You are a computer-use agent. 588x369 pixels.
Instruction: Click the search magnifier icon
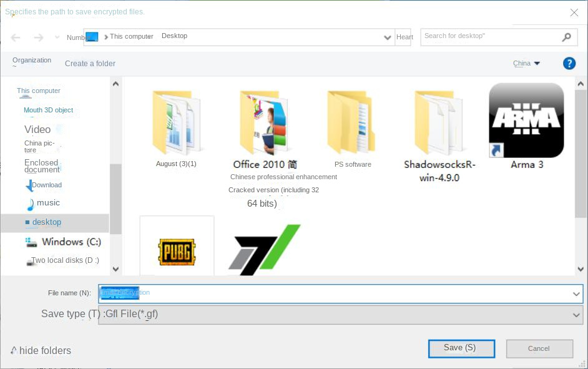pyautogui.click(x=566, y=37)
